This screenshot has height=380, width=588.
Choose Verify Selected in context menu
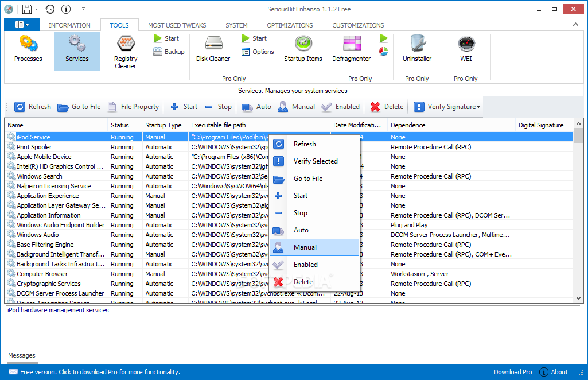pyautogui.click(x=314, y=161)
